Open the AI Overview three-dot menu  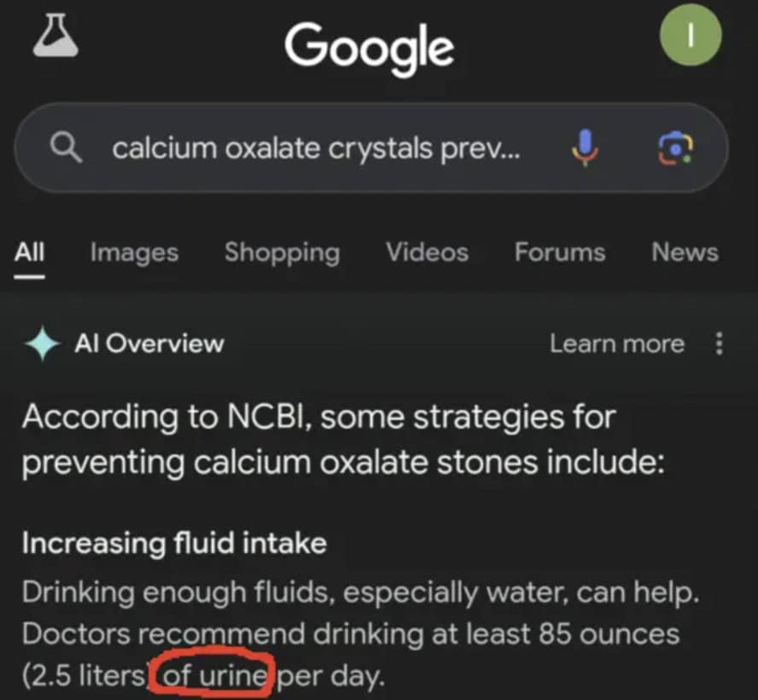point(719,344)
